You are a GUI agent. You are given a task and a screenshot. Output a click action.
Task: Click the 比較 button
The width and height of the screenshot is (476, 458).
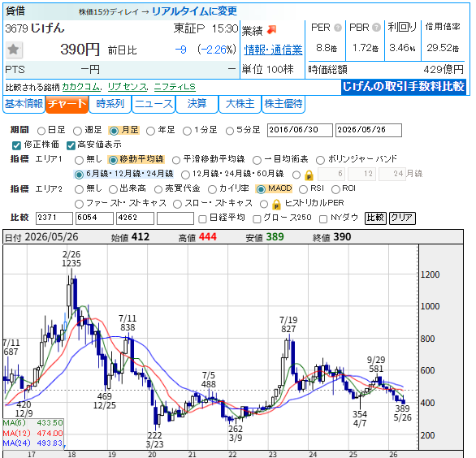pyautogui.click(x=375, y=218)
